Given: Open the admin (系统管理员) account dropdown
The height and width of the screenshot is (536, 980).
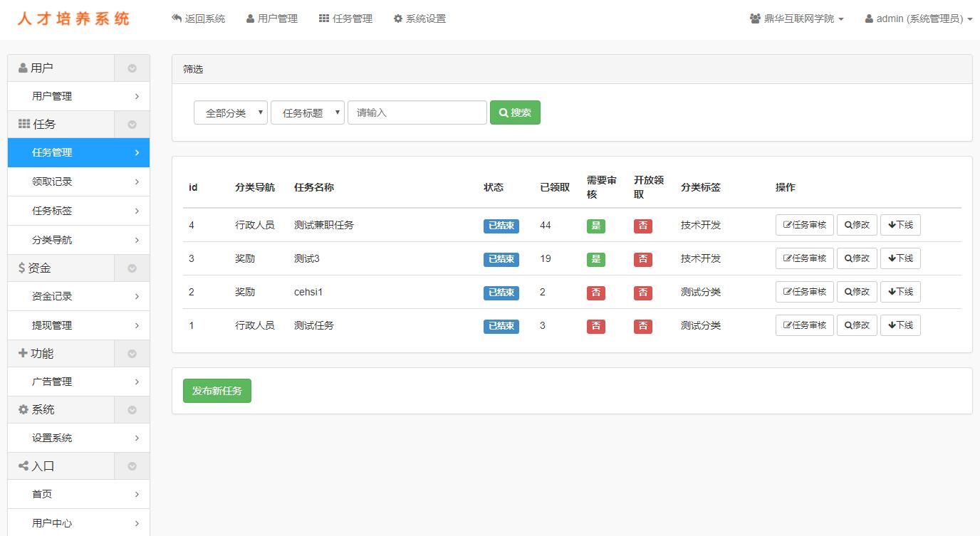Looking at the screenshot, I should pos(919,19).
